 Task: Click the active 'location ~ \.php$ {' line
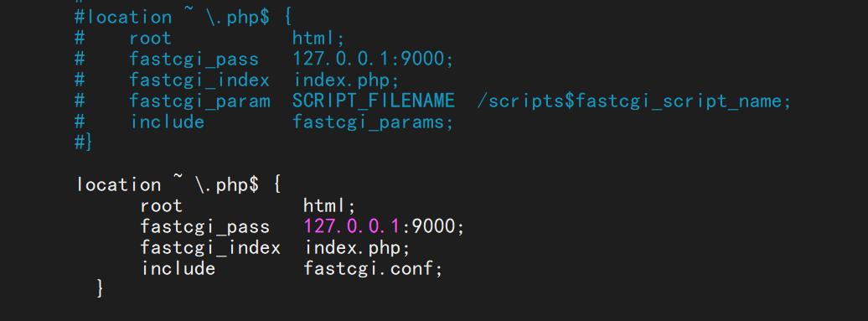(x=178, y=184)
